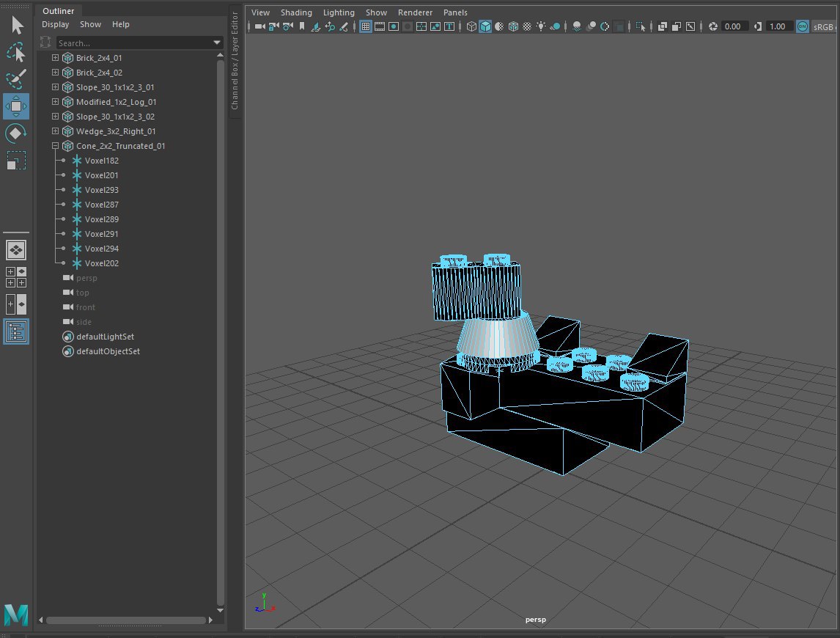This screenshot has height=638, width=840.
Task: Toggle the Outliner panel button
Action: click(16, 331)
